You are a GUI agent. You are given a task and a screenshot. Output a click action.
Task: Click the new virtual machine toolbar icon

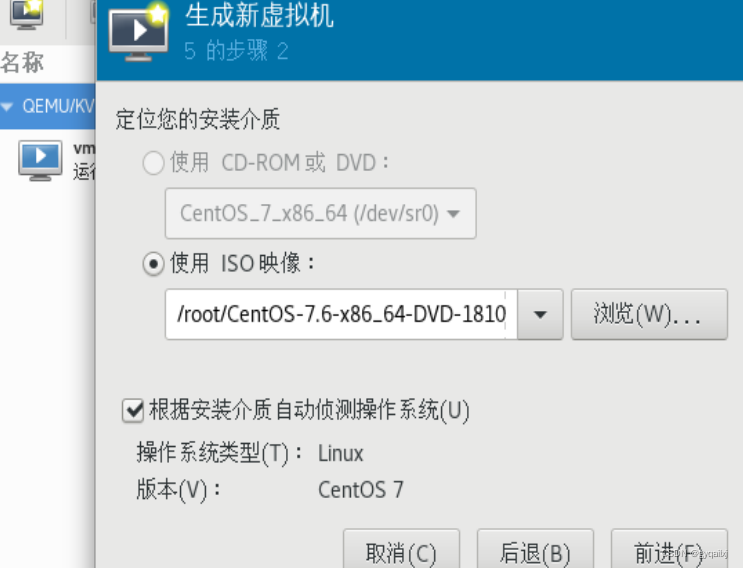pyautogui.click(x=27, y=14)
